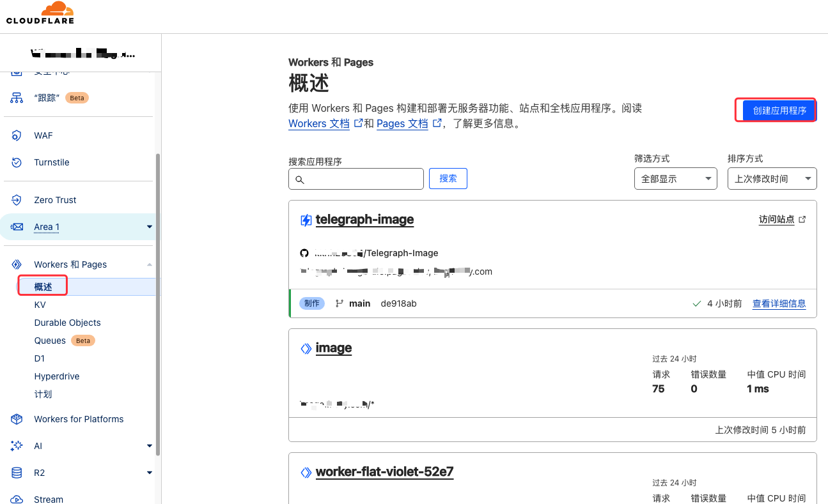Open the 排序方式 dropdown showing 上次修改时间
Image resolution: width=828 pixels, height=504 pixels.
pyautogui.click(x=772, y=179)
